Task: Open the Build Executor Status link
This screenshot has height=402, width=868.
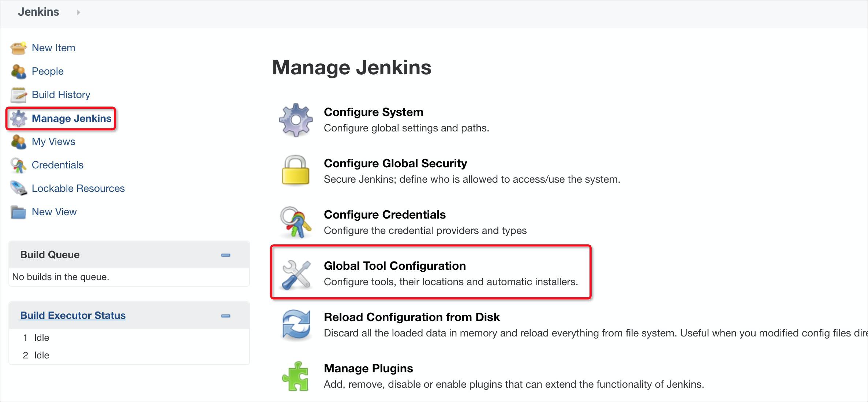Action: coord(73,315)
